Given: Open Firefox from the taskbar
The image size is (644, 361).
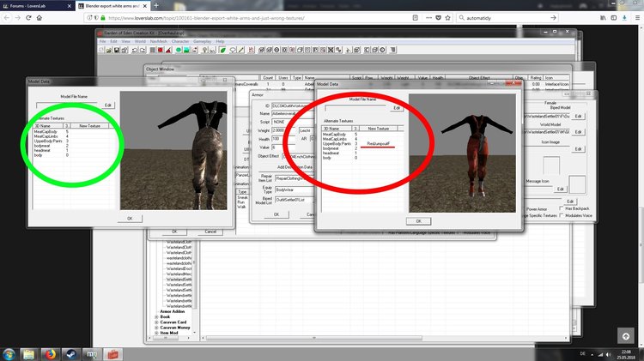Looking at the screenshot, I should 50,354.
